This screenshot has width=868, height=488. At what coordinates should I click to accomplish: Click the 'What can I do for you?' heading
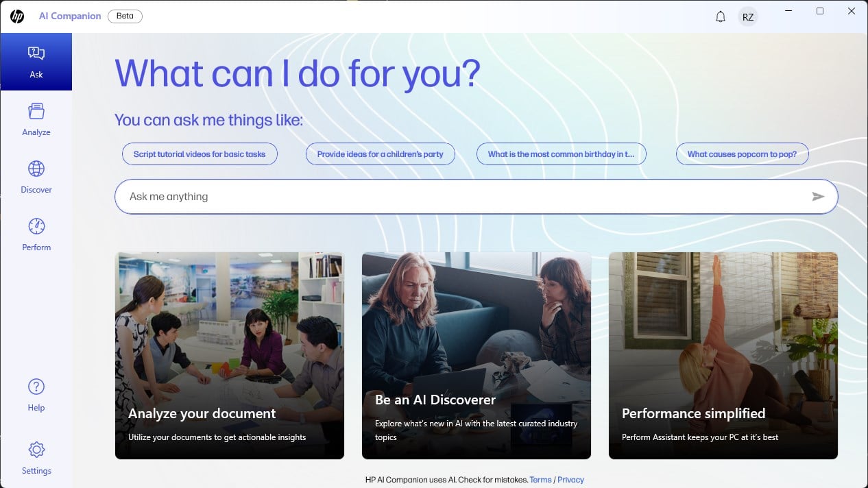click(298, 73)
